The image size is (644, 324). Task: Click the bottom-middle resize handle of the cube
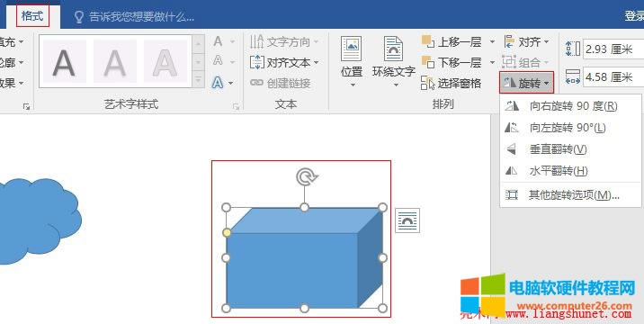304,308
